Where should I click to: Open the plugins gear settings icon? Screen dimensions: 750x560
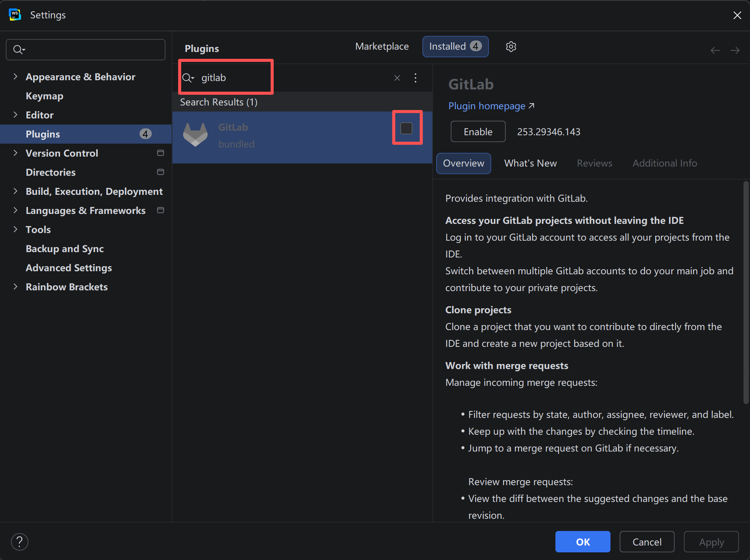click(511, 47)
